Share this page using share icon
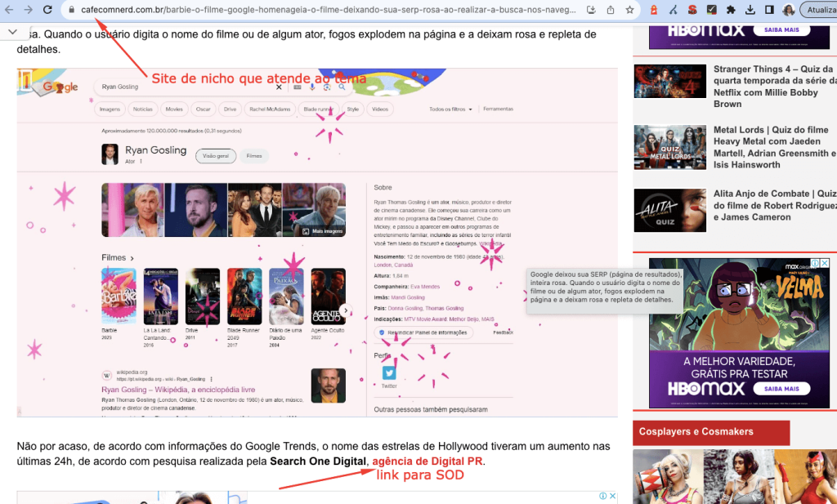 point(610,10)
